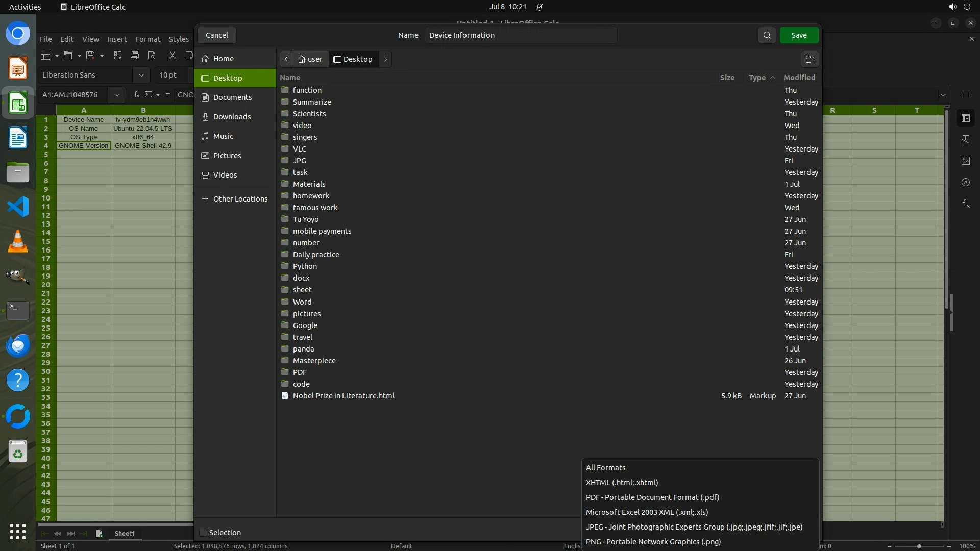Click the Print icon in Calc toolbar

pos(135,55)
